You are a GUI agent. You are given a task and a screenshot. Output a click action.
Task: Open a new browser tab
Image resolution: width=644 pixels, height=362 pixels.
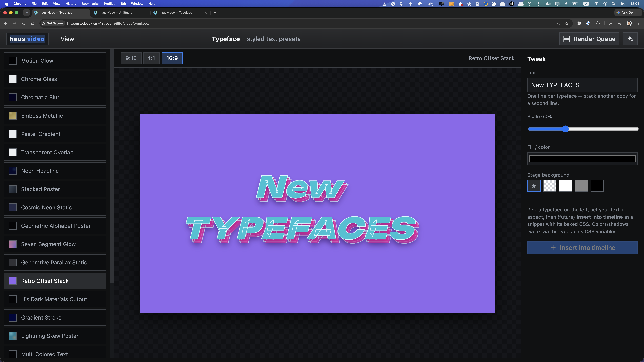pos(215,12)
